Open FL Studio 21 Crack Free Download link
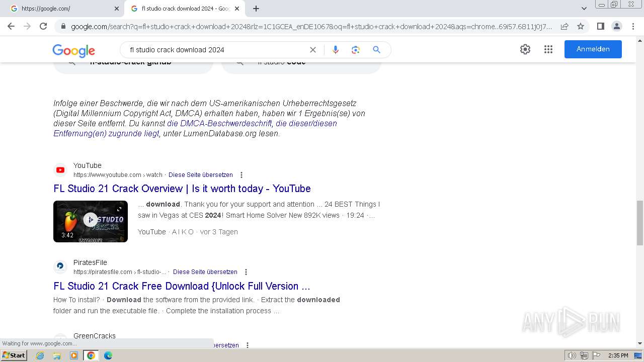 coord(182,286)
